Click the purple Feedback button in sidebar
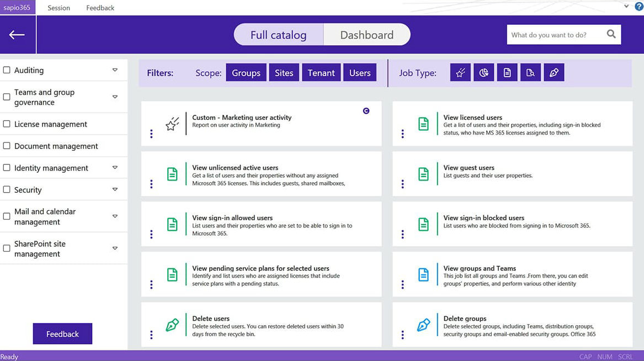The height and width of the screenshot is (361, 644). click(x=62, y=334)
